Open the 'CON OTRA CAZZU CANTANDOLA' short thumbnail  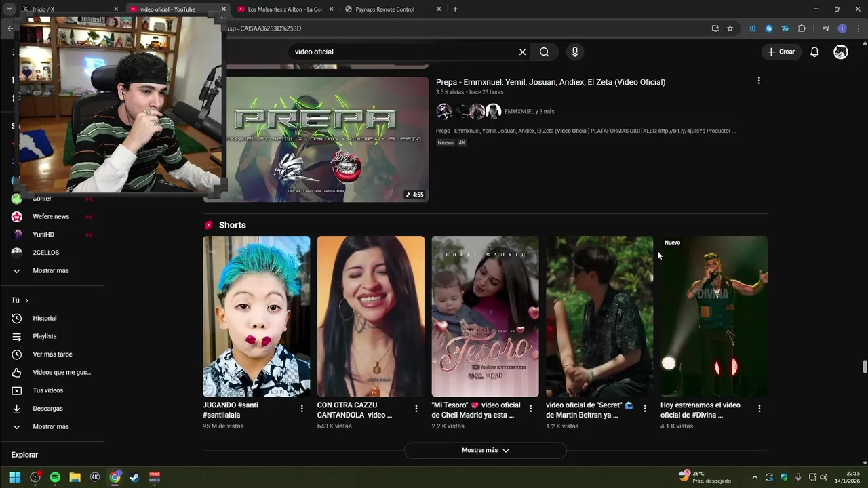tap(371, 316)
